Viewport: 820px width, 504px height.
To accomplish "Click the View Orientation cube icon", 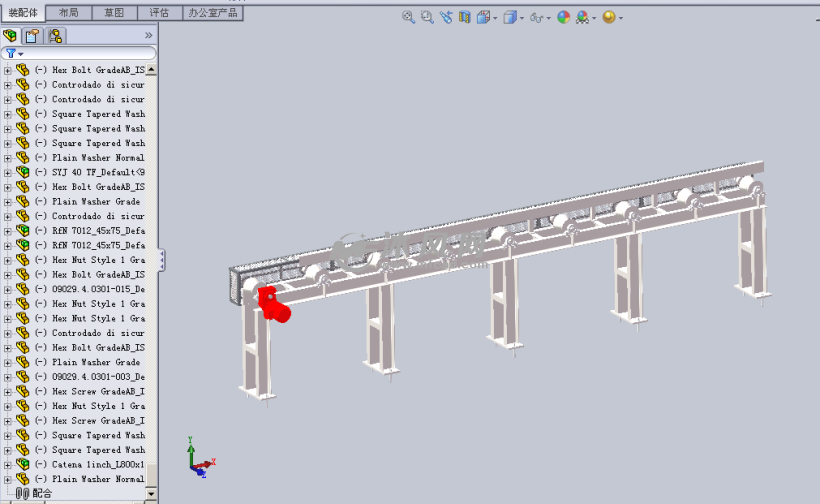I will pos(483,17).
